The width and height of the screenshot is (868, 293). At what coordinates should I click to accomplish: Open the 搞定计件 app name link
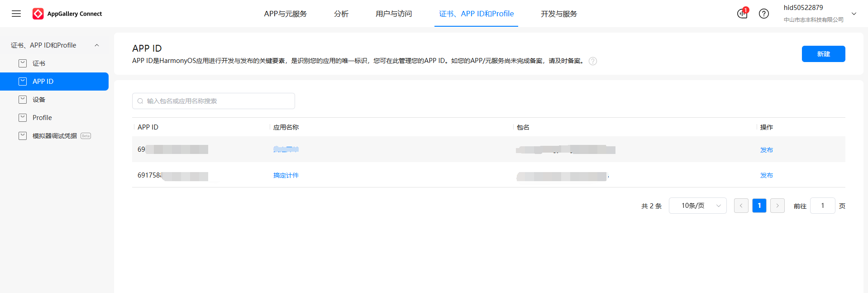coord(286,175)
